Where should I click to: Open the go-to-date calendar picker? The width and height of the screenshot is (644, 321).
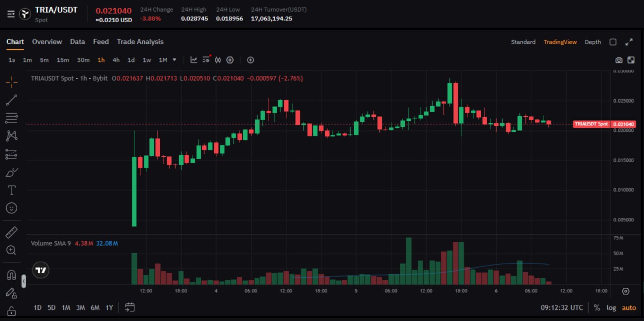coord(130,307)
